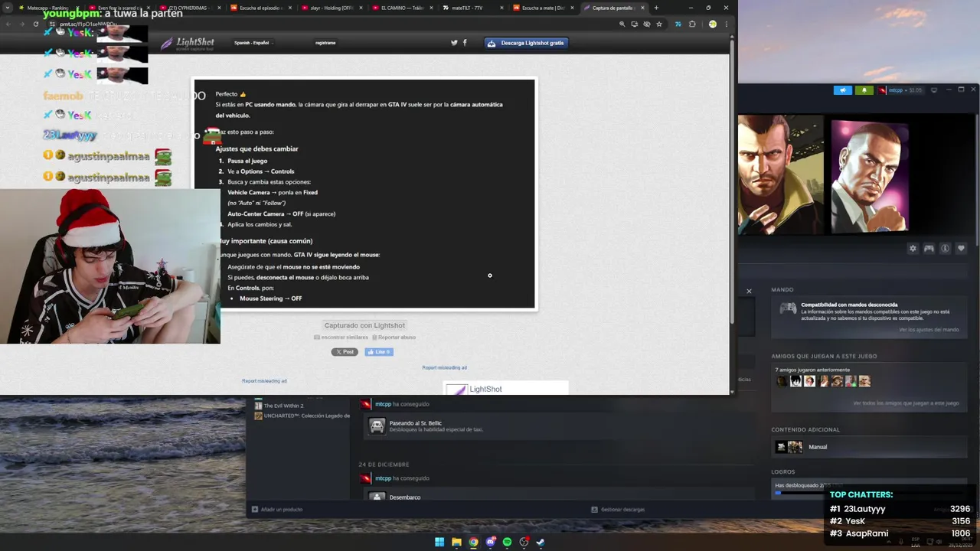Image resolution: width=980 pixels, height=551 pixels.
Task: Switch to the Even fear is scared tab
Action: [117, 8]
